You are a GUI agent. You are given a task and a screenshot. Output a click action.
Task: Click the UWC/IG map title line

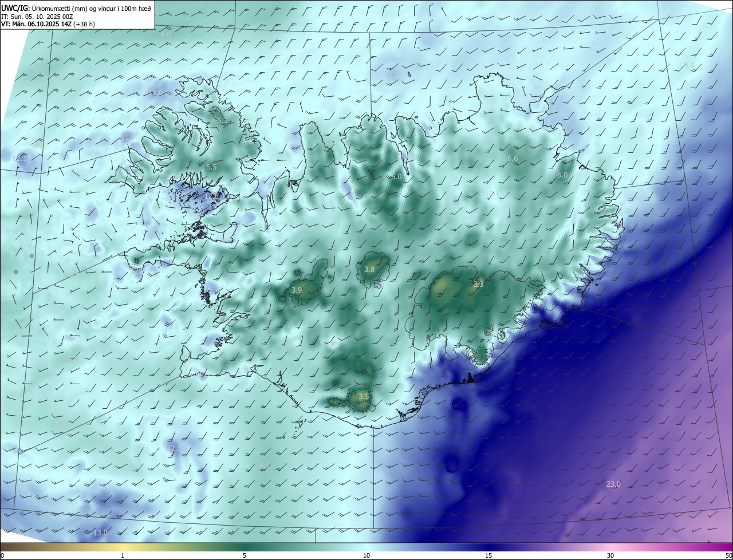76,8
